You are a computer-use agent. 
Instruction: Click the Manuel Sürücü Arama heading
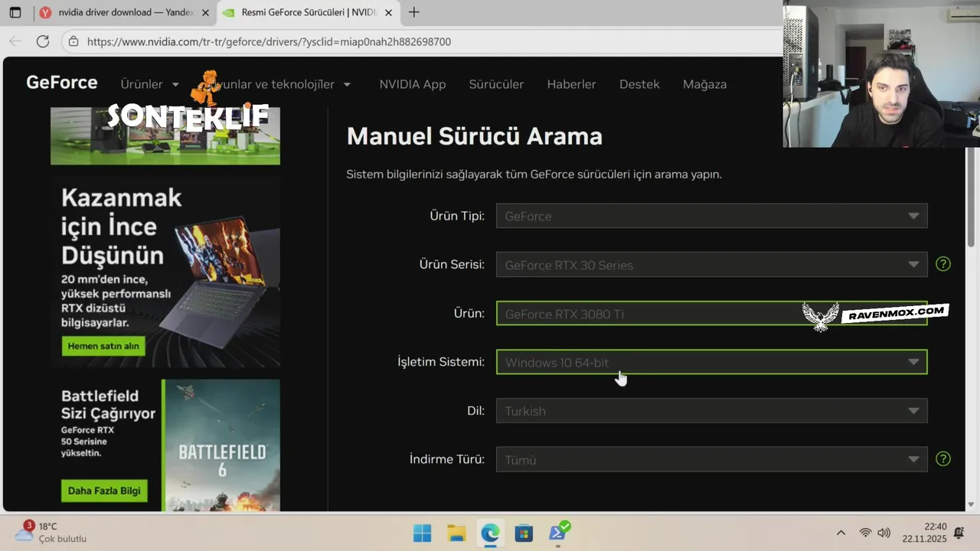[x=474, y=136]
